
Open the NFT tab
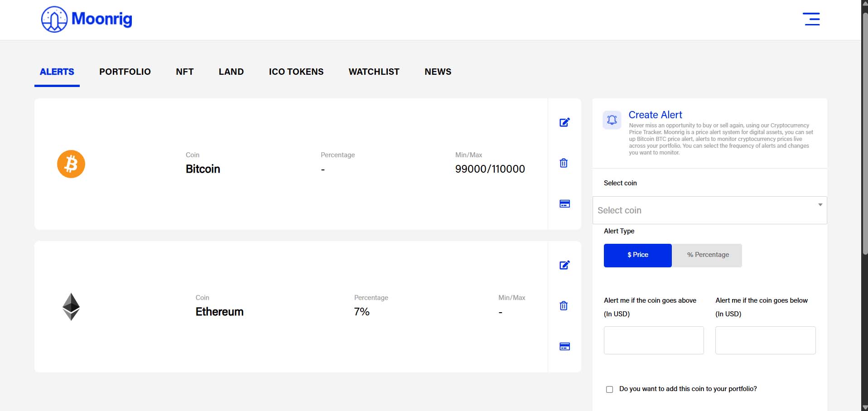(185, 72)
